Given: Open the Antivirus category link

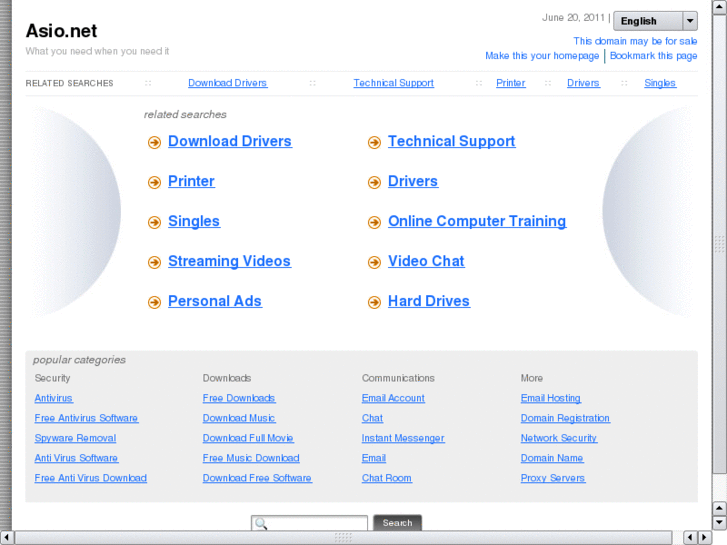Looking at the screenshot, I should tap(53, 398).
